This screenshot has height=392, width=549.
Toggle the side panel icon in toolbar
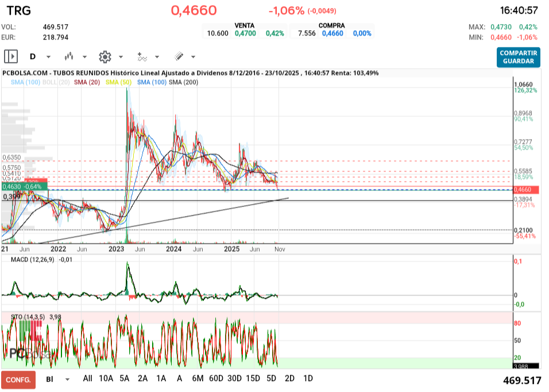pos(11,56)
